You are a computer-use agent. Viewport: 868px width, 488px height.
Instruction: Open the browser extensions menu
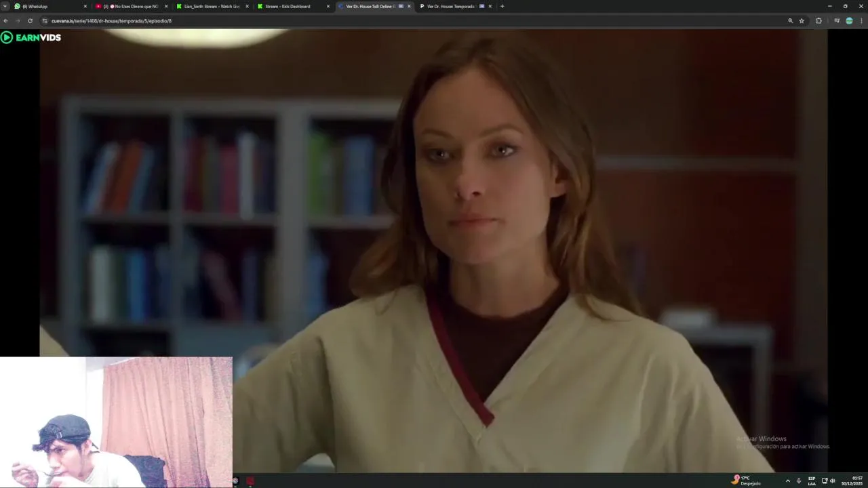tap(818, 21)
